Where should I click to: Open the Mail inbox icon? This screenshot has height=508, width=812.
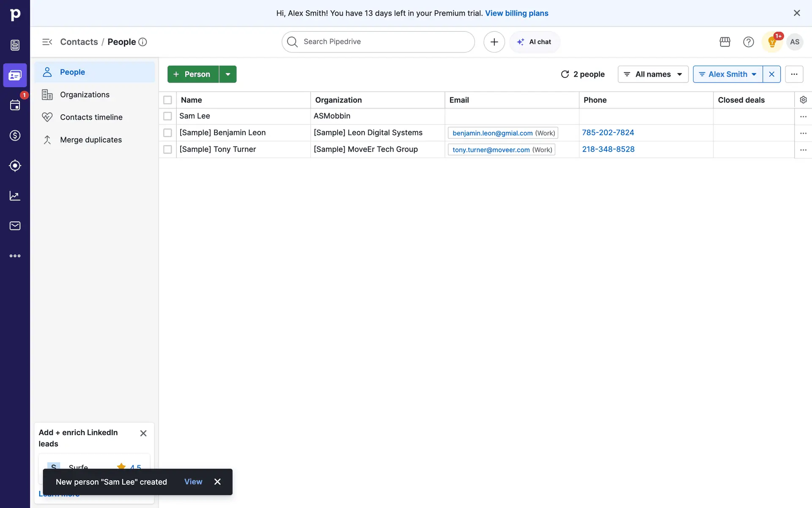[15, 226]
